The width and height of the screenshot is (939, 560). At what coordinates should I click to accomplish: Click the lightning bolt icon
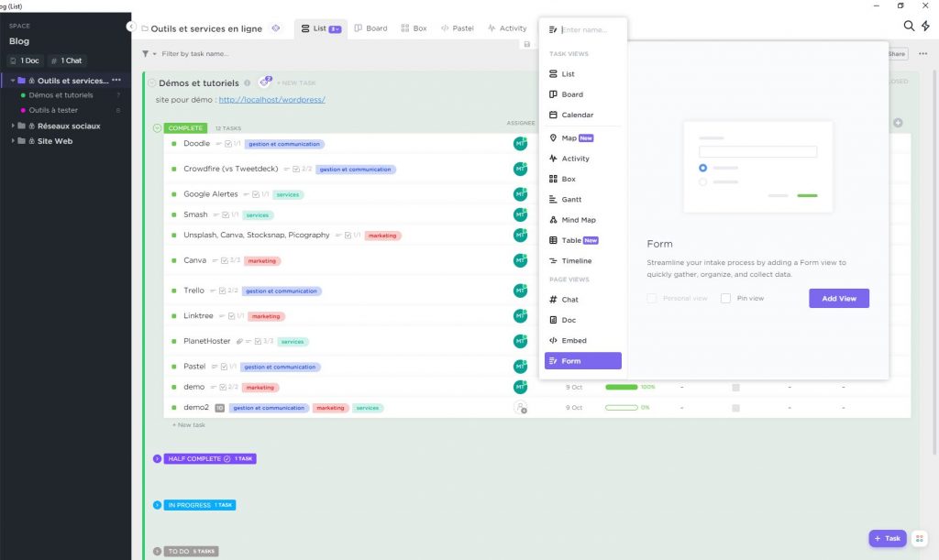click(925, 26)
